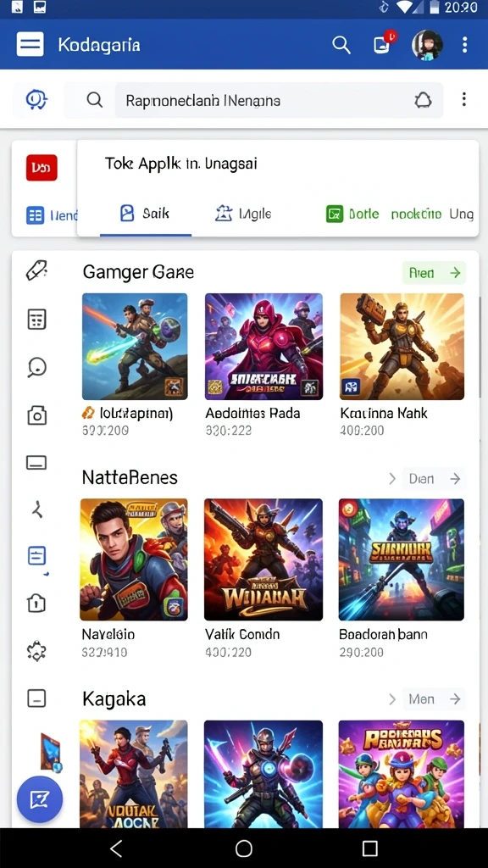Select the running figure icon in the sidebar
This screenshot has width=488, height=868.
36,509
